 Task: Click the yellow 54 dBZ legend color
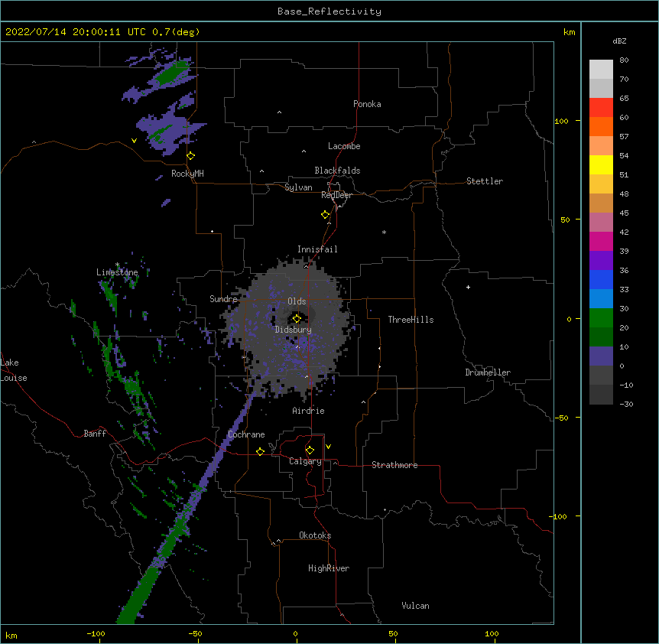[x=601, y=164]
